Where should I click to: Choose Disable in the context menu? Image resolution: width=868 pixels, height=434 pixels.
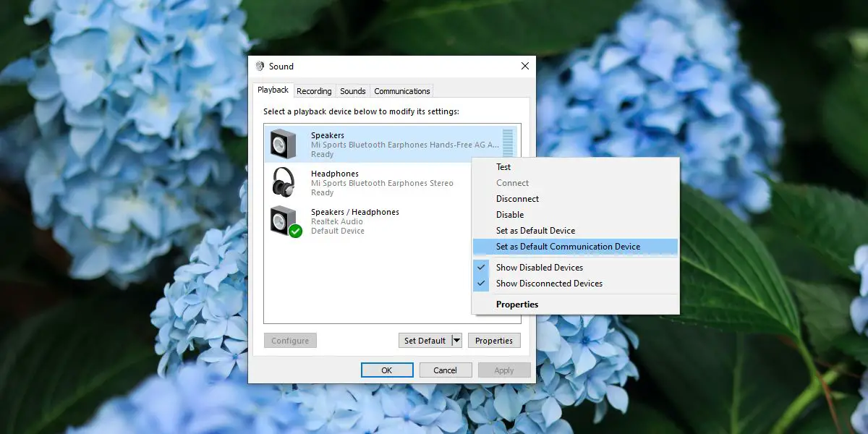575,215
